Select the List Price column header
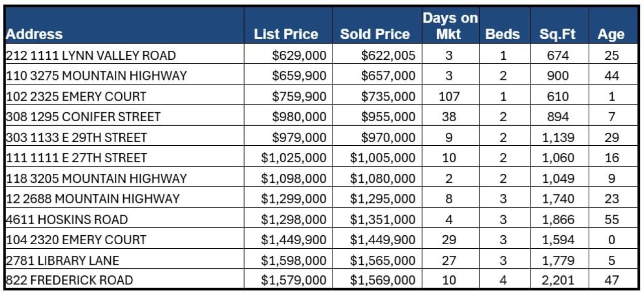This screenshot has width=644, height=295. (286, 34)
